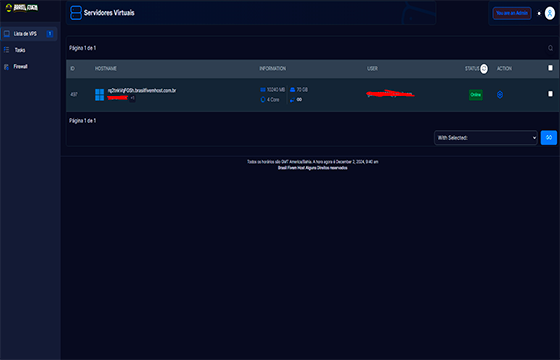This screenshot has height=360, width=560.
Task: Click the 70 GB value
Action: [x=302, y=90]
